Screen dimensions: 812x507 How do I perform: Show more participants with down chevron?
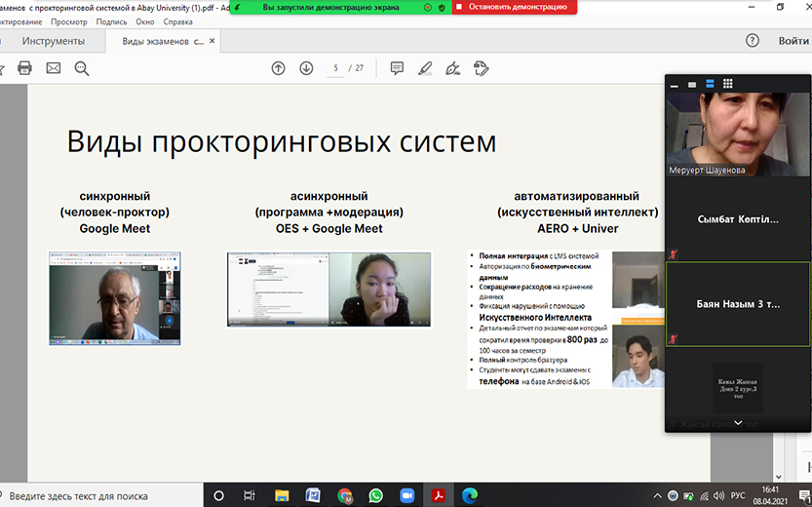738,422
